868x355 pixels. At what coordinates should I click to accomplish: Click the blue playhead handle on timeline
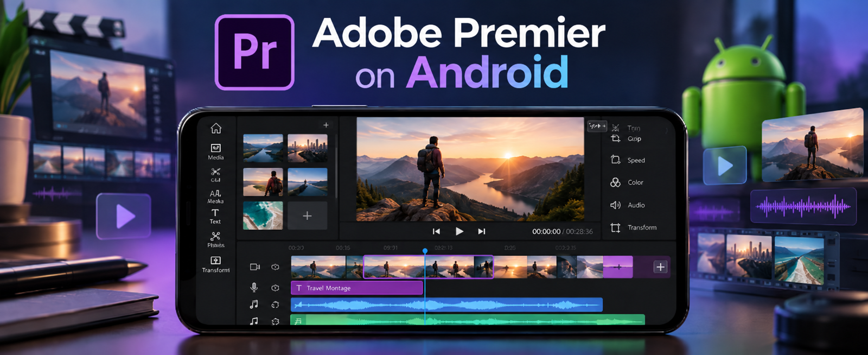point(425,251)
